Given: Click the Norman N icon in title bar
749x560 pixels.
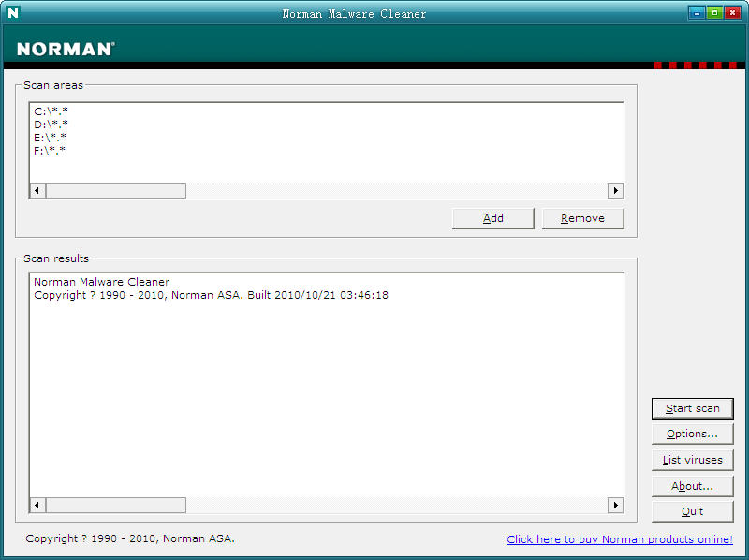Looking at the screenshot, I should 13,13.
